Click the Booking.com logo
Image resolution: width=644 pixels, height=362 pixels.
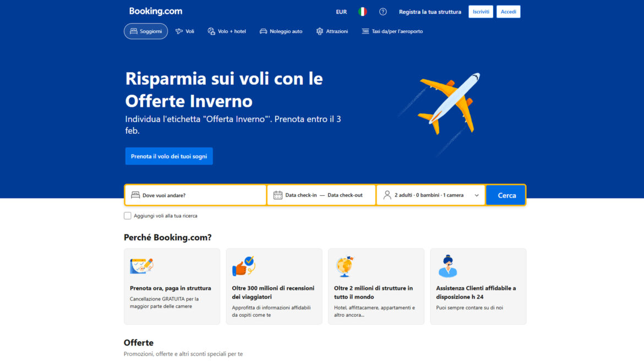[x=156, y=12]
